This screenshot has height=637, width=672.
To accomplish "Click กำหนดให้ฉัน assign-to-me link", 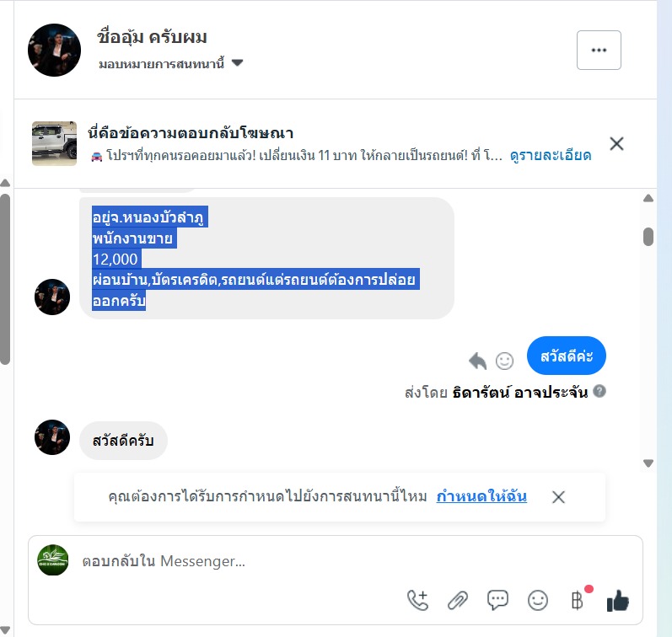I will (x=481, y=496).
